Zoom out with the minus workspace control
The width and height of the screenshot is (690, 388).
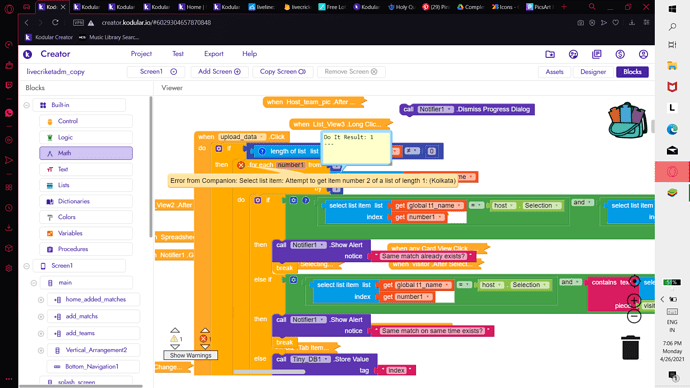coord(634,316)
